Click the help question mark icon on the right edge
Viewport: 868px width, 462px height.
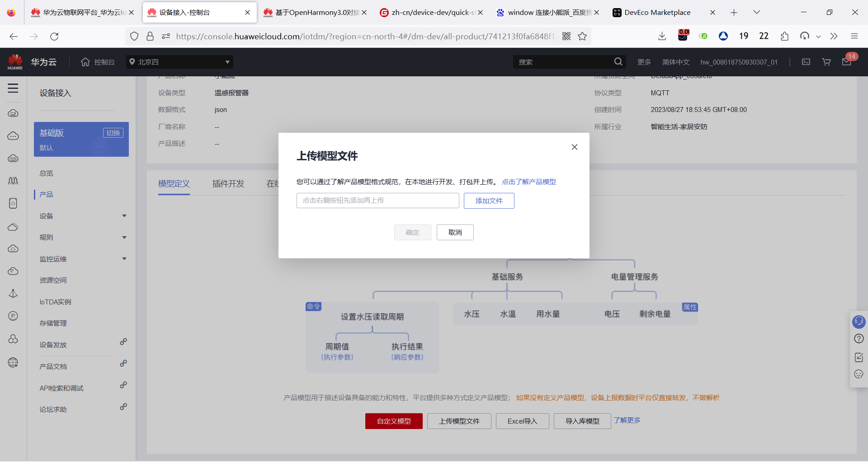859,339
